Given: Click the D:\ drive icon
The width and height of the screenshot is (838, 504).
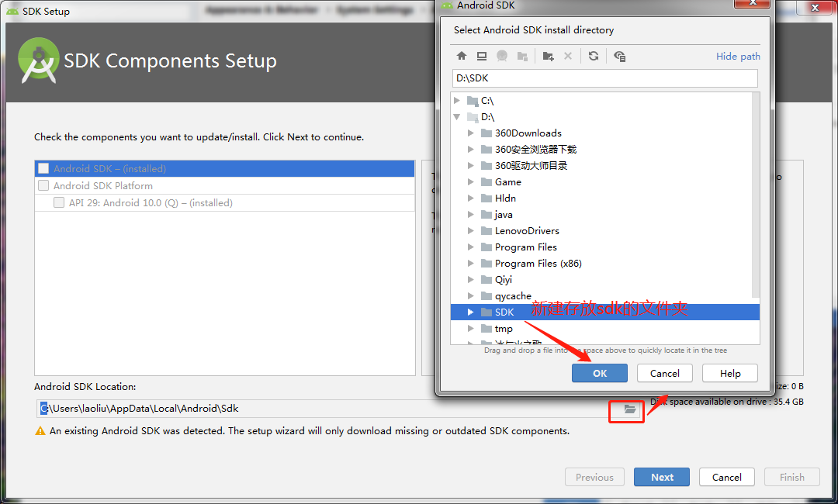Looking at the screenshot, I should 473,117.
